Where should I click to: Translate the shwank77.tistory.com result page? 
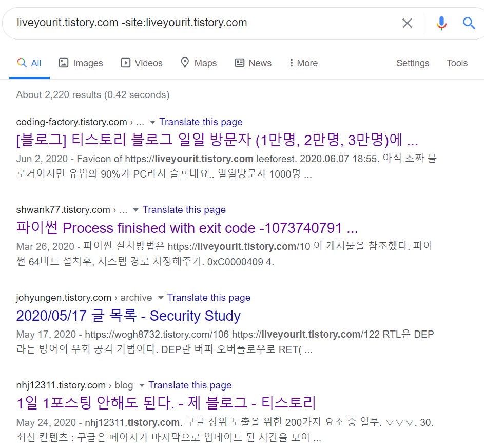(184, 210)
